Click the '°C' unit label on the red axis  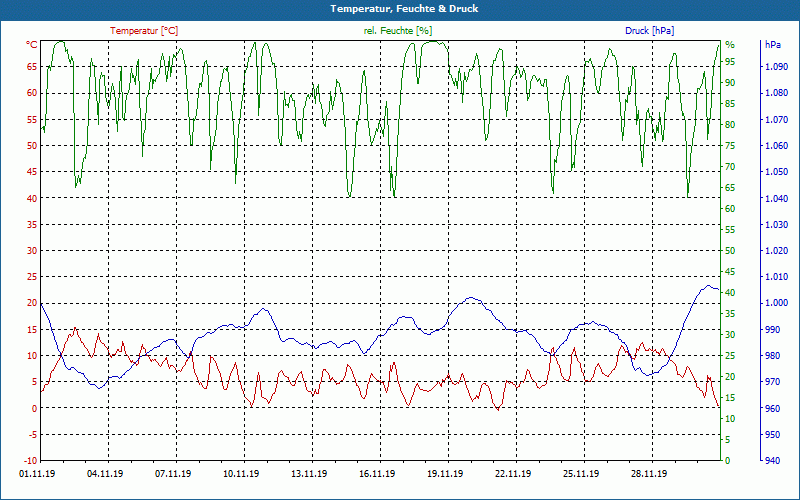pos(32,45)
